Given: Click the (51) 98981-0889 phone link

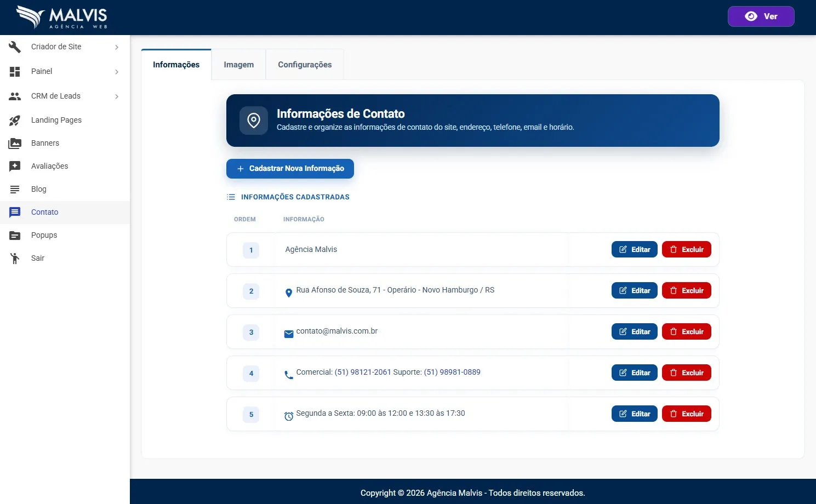Looking at the screenshot, I should (452, 372).
